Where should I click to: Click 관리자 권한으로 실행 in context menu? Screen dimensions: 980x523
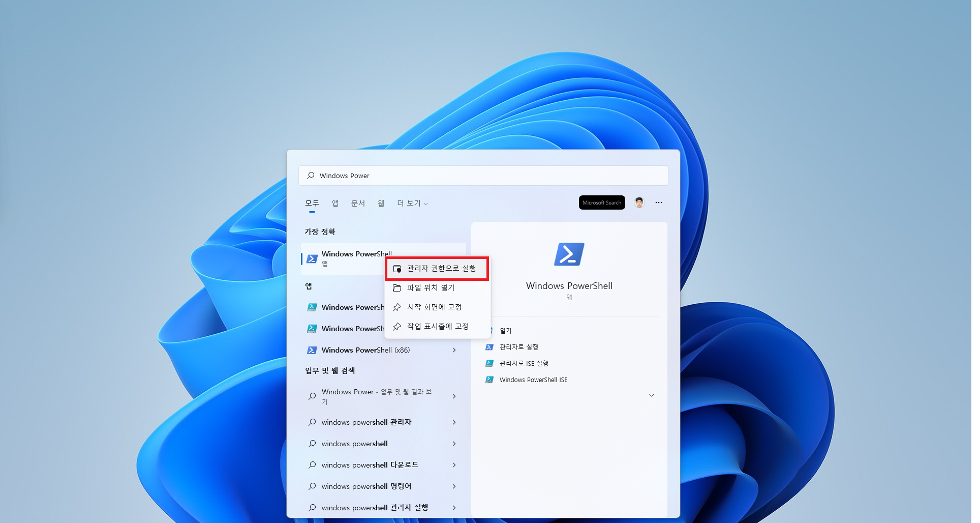click(x=437, y=269)
